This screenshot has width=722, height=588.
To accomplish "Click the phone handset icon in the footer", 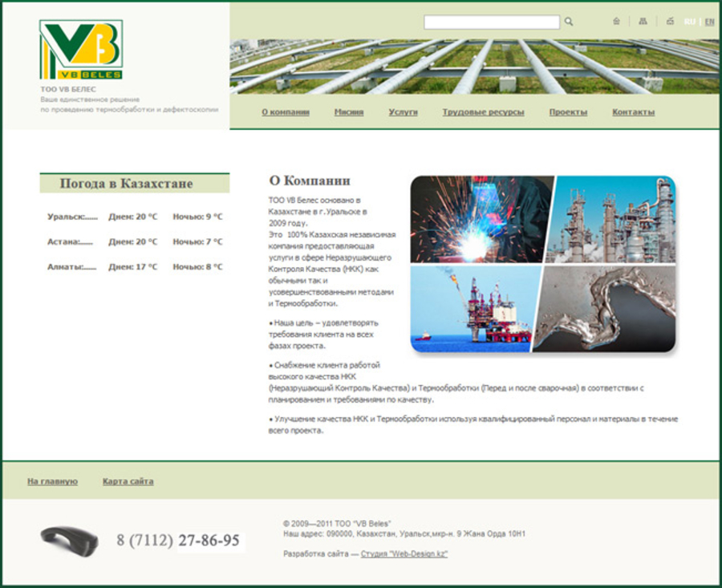I will (68, 538).
